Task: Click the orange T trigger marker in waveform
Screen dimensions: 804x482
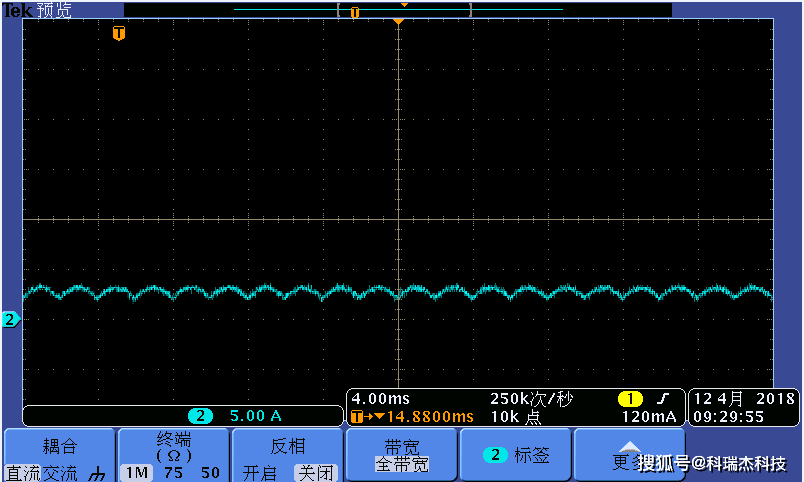Action: (x=119, y=33)
